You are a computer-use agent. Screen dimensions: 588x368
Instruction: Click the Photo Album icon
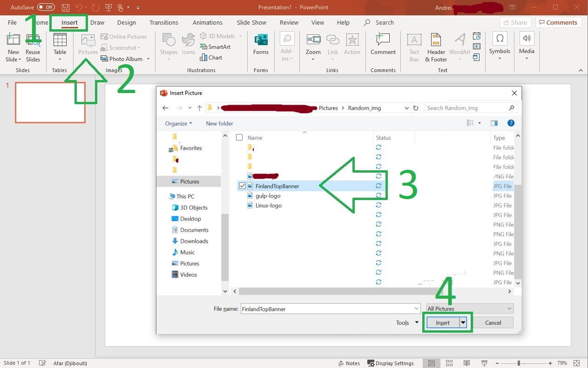click(x=104, y=59)
